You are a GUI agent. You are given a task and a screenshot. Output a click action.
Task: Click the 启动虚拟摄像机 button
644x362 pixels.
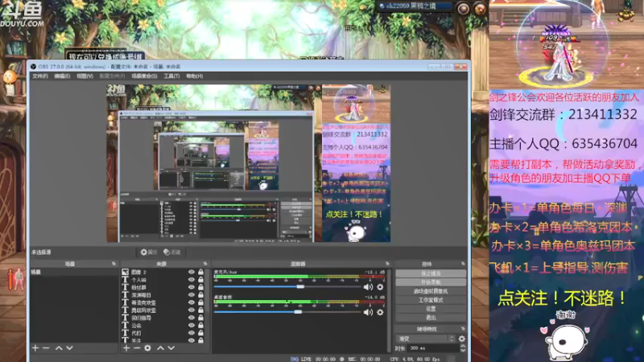click(431, 291)
